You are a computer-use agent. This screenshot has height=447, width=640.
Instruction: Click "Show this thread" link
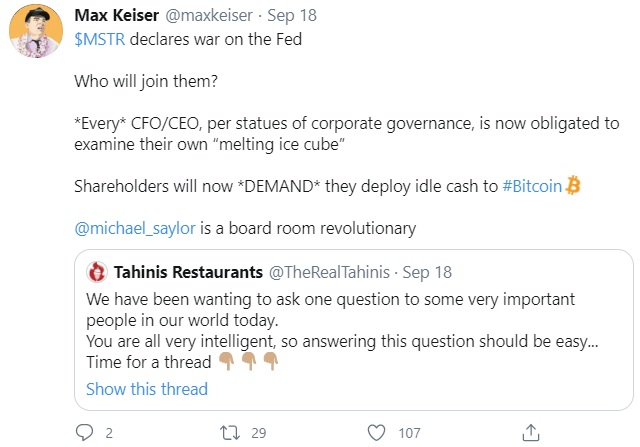(147, 389)
